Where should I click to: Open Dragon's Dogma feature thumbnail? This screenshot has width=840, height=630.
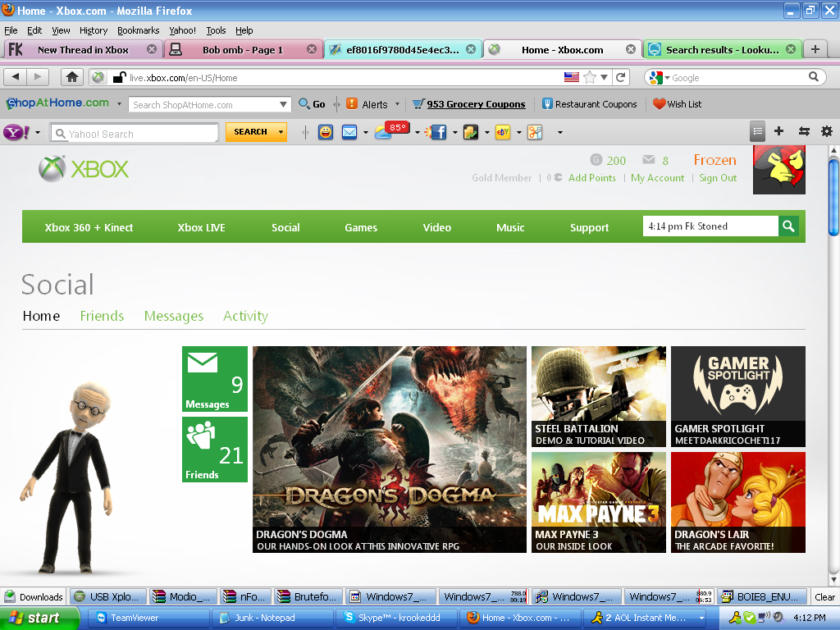point(390,449)
